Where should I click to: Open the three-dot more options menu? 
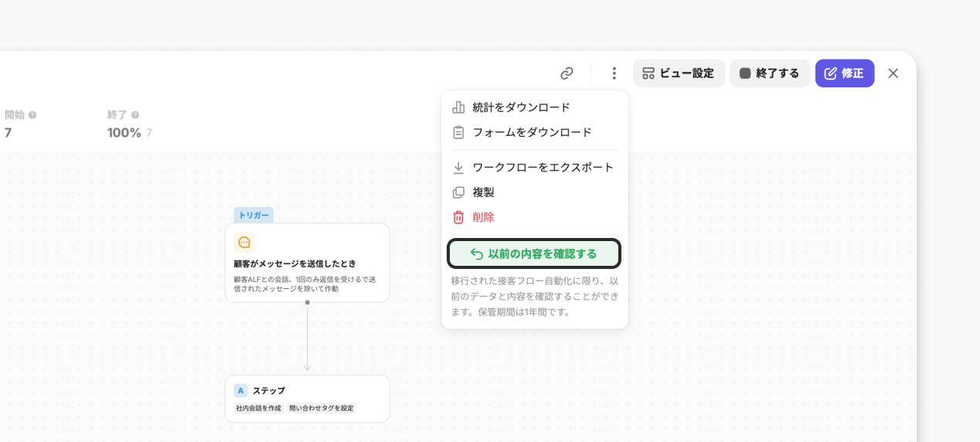pos(614,73)
